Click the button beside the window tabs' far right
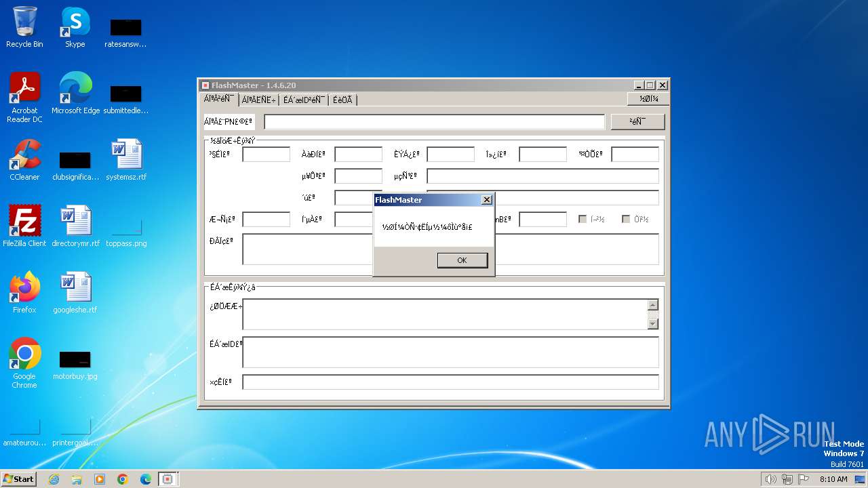The height and width of the screenshot is (488, 868). [648, 99]
